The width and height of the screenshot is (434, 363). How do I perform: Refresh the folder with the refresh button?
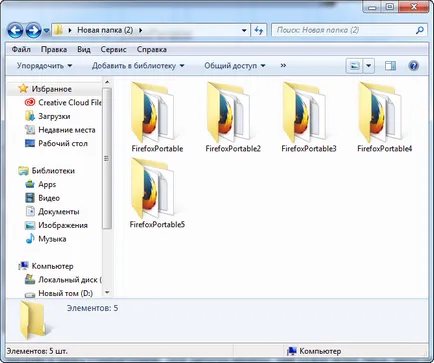259,30
